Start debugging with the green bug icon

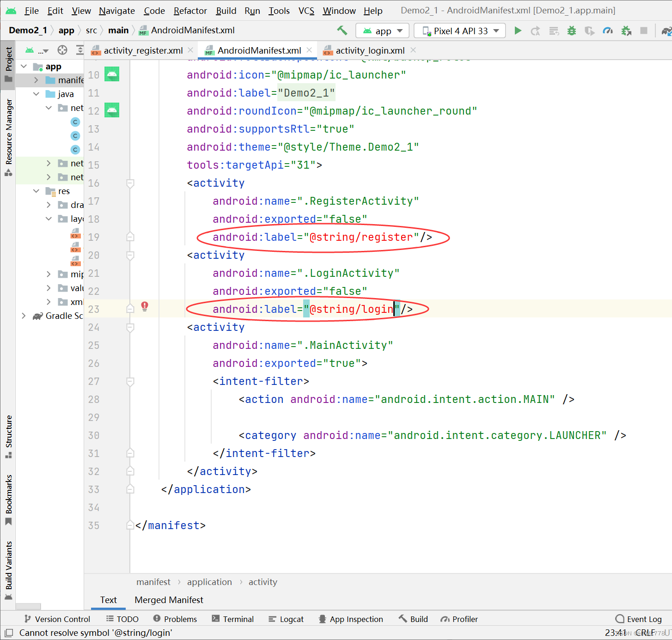pos(572,31)
